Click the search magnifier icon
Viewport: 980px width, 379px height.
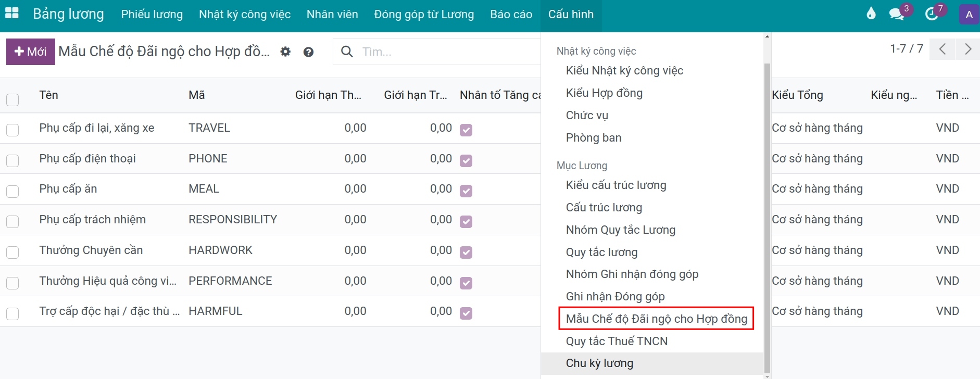pos(347,52)
